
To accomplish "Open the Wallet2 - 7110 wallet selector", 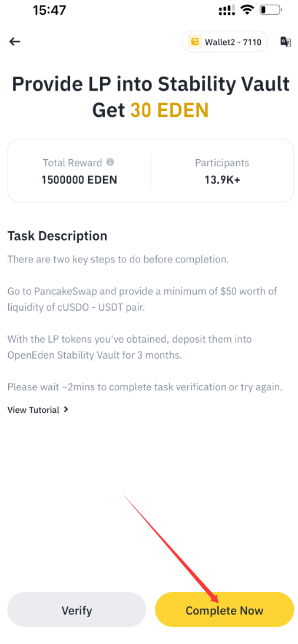I will [x=224, y=42].
